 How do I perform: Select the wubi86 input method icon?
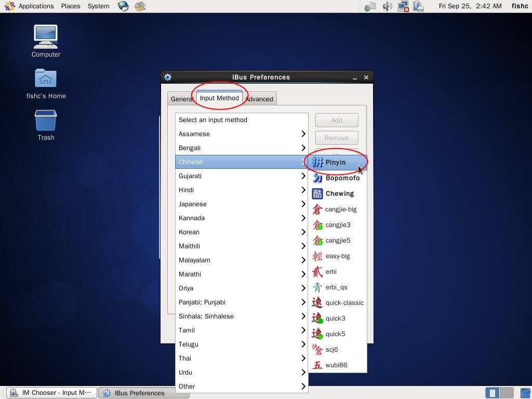(x=317, y=365)
